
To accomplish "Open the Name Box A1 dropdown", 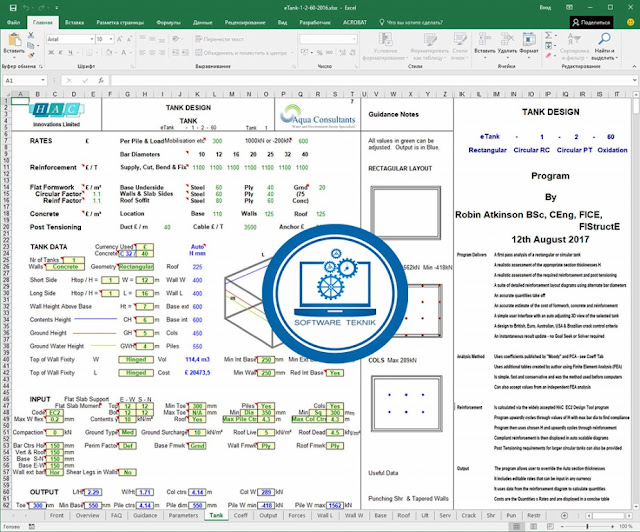I will point(43,80).
